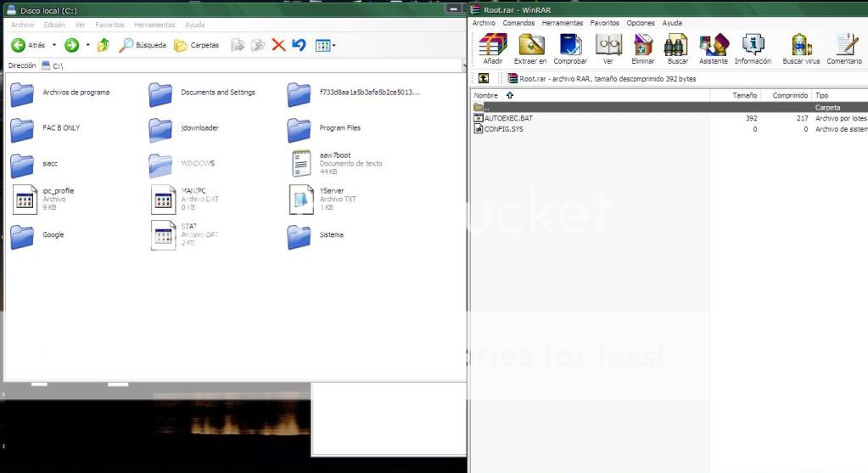The height and width of the screenshot is (473, 868).
Task: Select the f733d8aa1a5b3afa5b2ce5013 folder
Action: click(x=353, y=93)
